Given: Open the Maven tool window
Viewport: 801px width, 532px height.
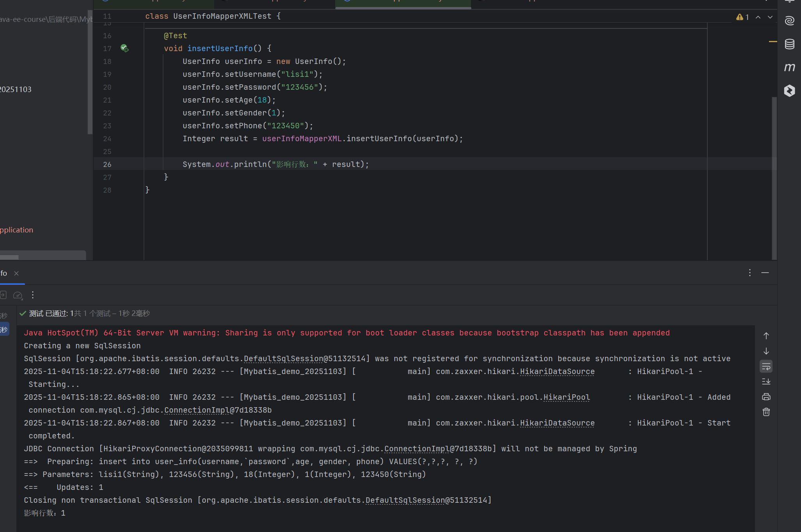Looking at the screenshot, I should click(x=789, y=67).
